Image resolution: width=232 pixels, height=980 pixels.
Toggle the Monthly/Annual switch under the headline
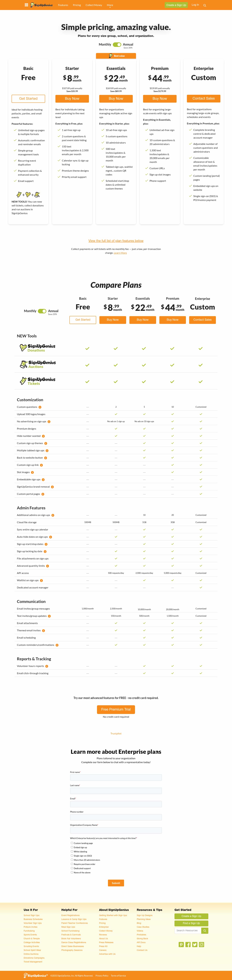tap(117, 44)
